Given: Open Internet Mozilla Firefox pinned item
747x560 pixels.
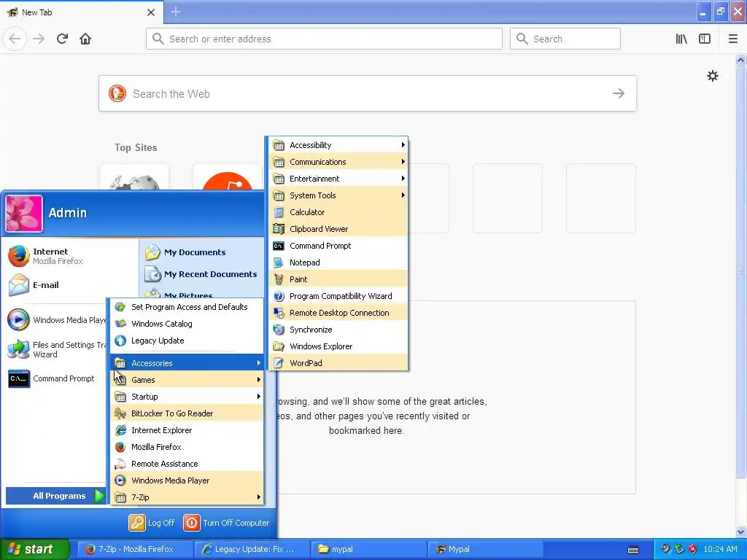Looking at the screenshot, I should pyautogui.click(x=69, y=256).
